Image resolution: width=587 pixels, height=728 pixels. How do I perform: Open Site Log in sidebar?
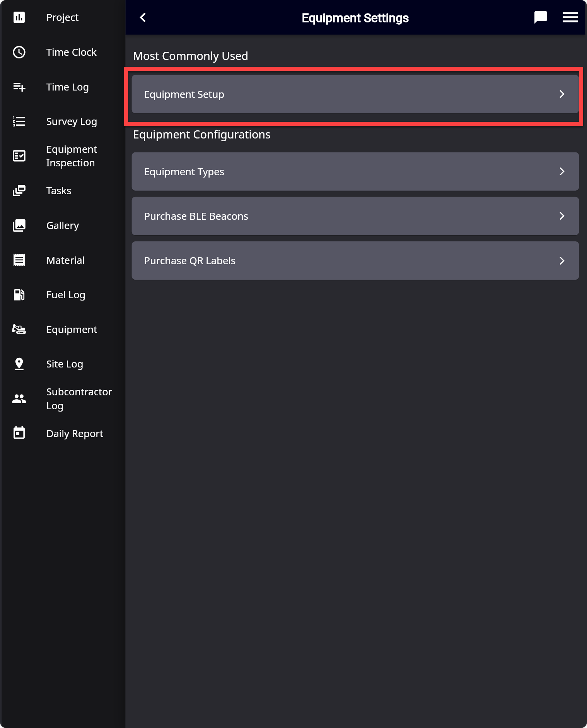(x=63, y=364)
